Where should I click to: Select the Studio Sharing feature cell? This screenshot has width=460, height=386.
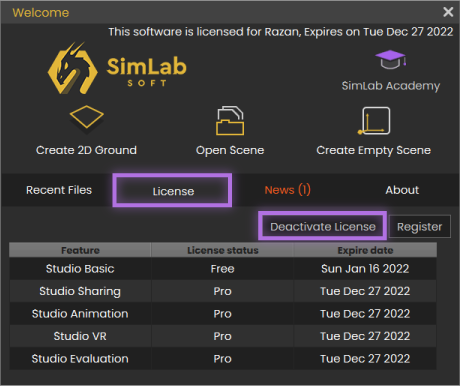click(80, 291)
